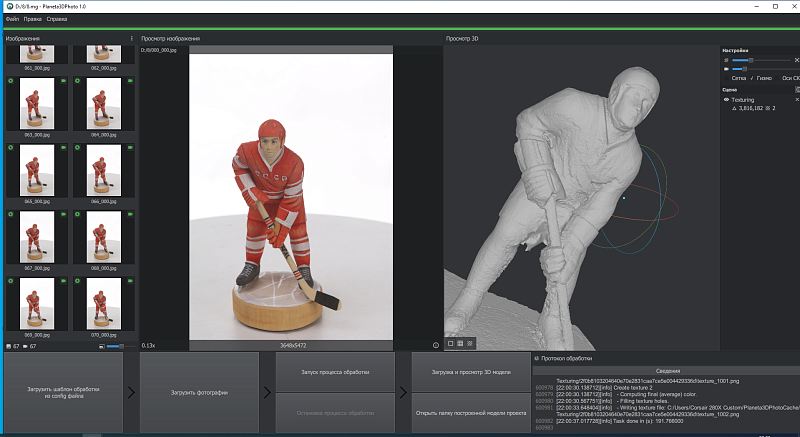This screenshot has height=437, width=800.
Task: Click the scene panel icon next to Сцена
Action: (x=797, y=89)
